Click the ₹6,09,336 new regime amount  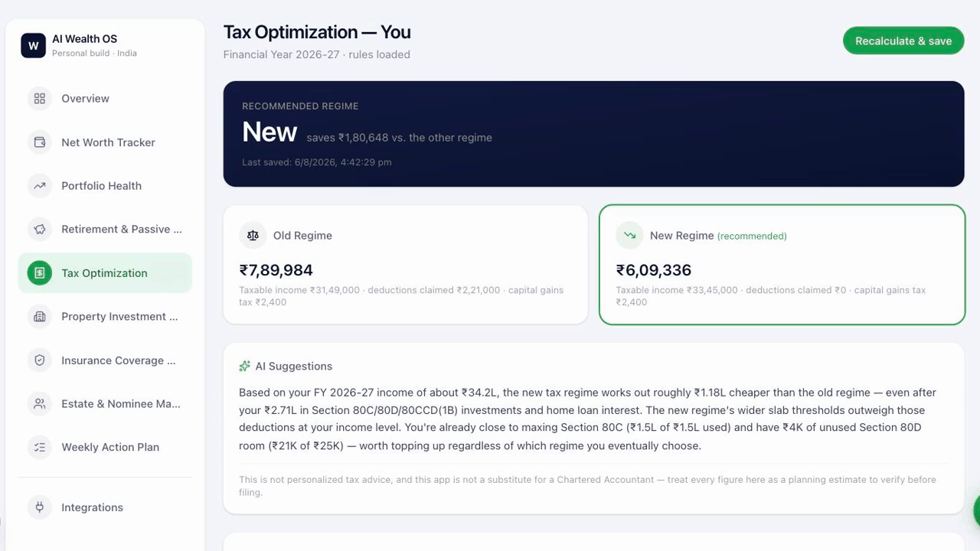pyautogui.click(x=654, y=270)
